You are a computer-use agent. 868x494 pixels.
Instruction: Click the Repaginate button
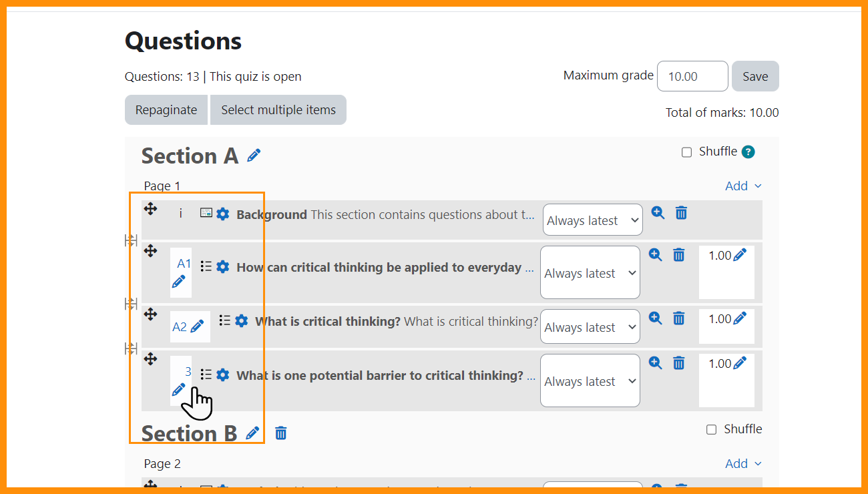tap(166, 110)
